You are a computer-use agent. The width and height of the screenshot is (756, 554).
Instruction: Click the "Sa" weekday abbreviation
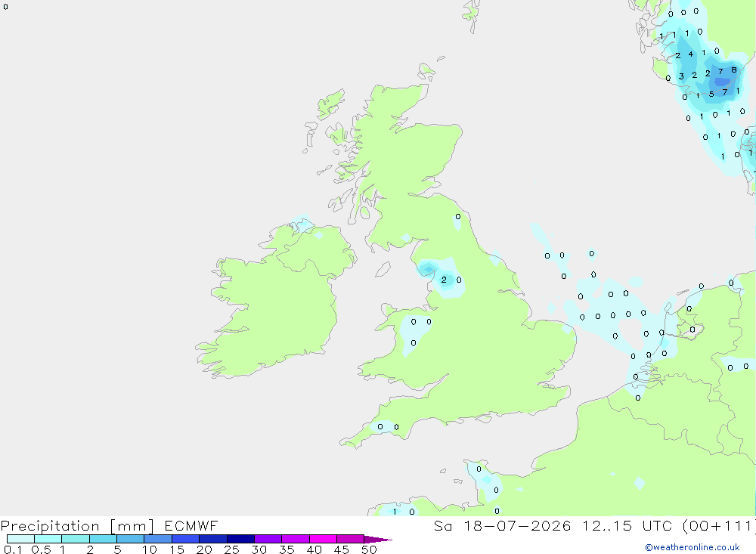443,525
